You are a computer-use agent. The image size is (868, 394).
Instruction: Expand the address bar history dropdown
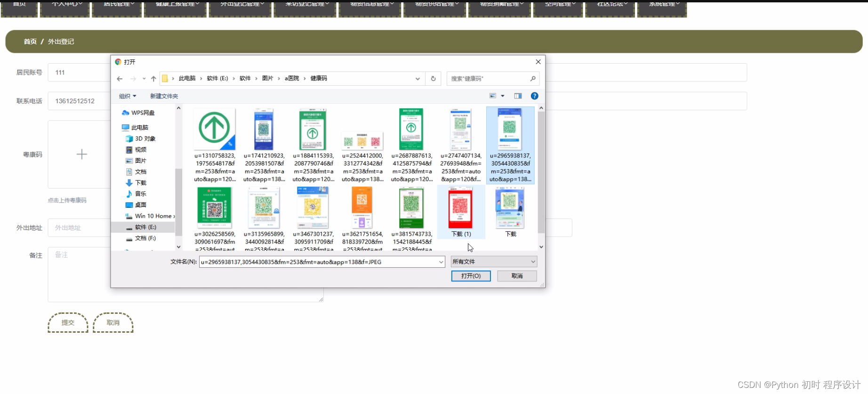tap(418, 79)
